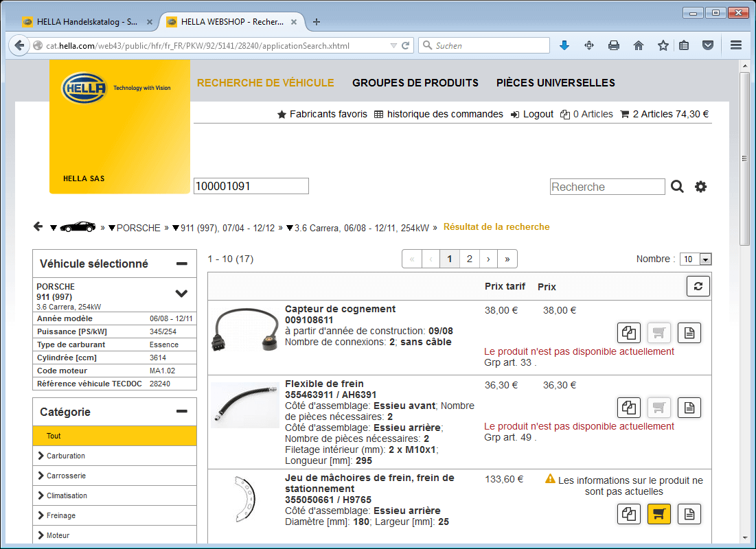The height and width of the screenshot is (549, 756).
Task: Click the HELLA logo
Action: click(84, 88)
